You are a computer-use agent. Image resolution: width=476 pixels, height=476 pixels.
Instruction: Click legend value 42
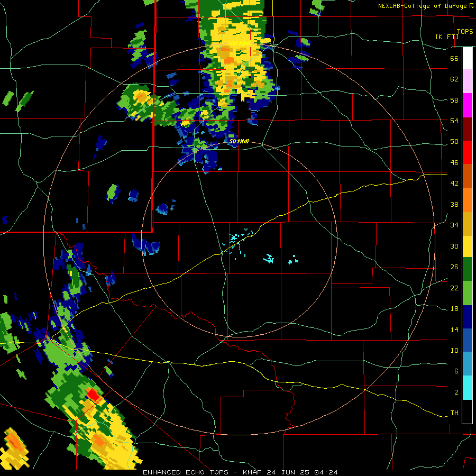(x=454, y=183)
